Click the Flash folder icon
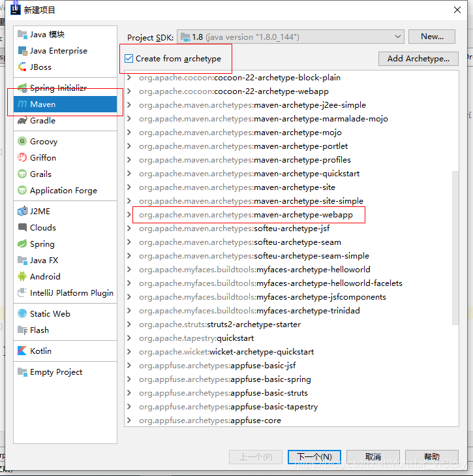Image resolution: width=473 pixels, height=476 pixels. tap(22, 330)
